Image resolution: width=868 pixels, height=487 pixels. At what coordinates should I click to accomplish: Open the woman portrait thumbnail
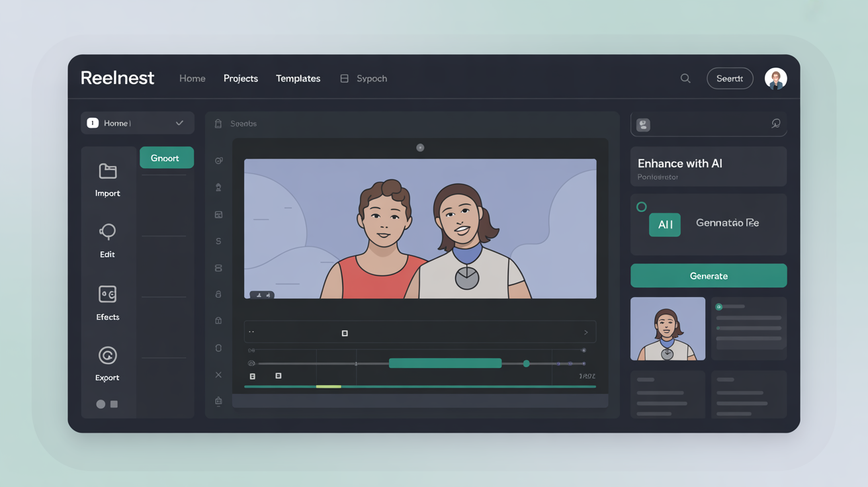(668, 329)
